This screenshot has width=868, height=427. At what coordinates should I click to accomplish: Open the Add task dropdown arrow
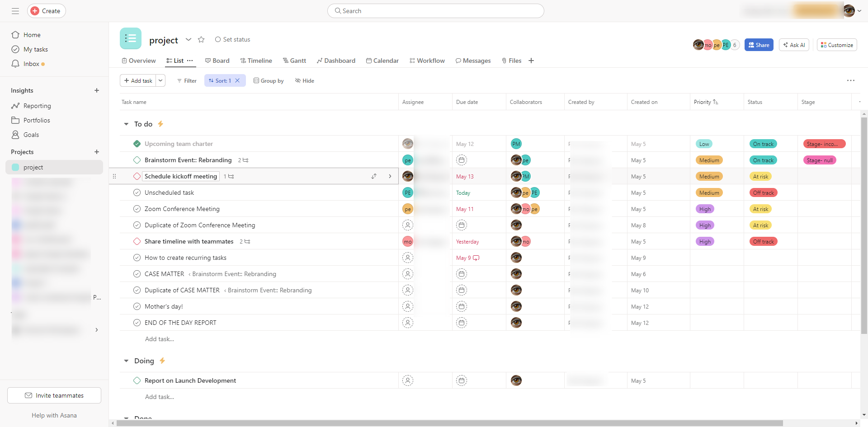coord(160,80)
